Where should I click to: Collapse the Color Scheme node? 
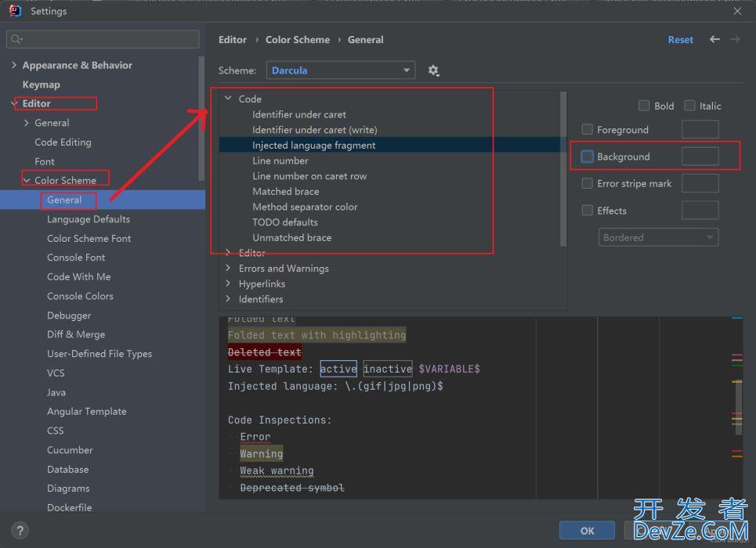coord(27,180)
